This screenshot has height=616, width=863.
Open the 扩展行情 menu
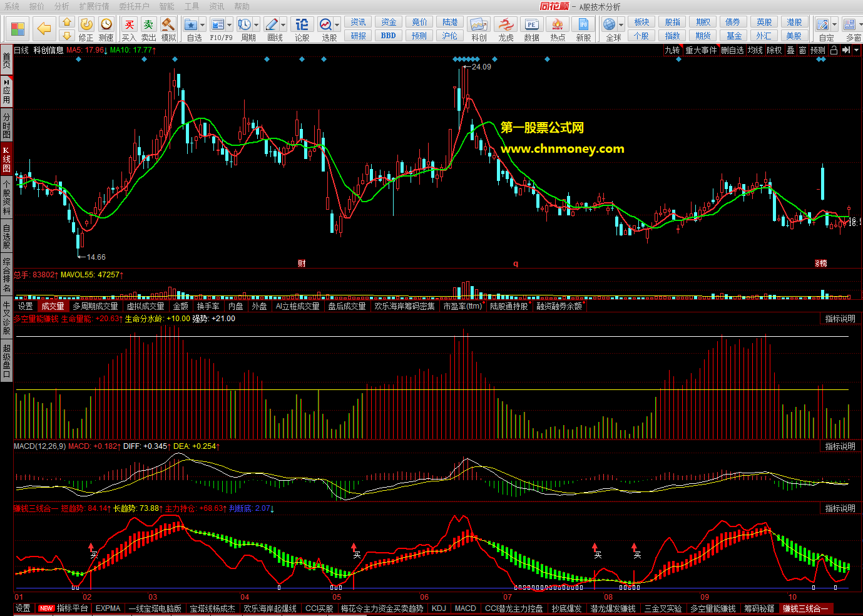[x=94, y=6]
